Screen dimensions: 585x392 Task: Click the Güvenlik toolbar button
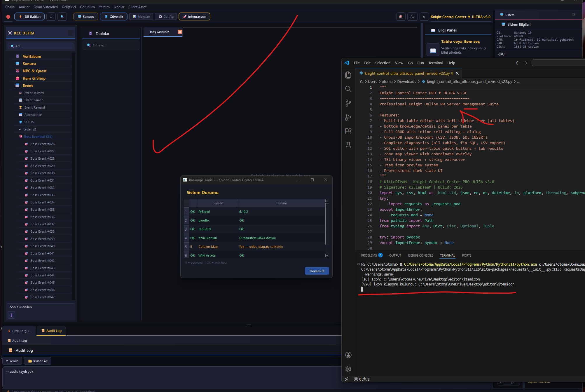114,17
